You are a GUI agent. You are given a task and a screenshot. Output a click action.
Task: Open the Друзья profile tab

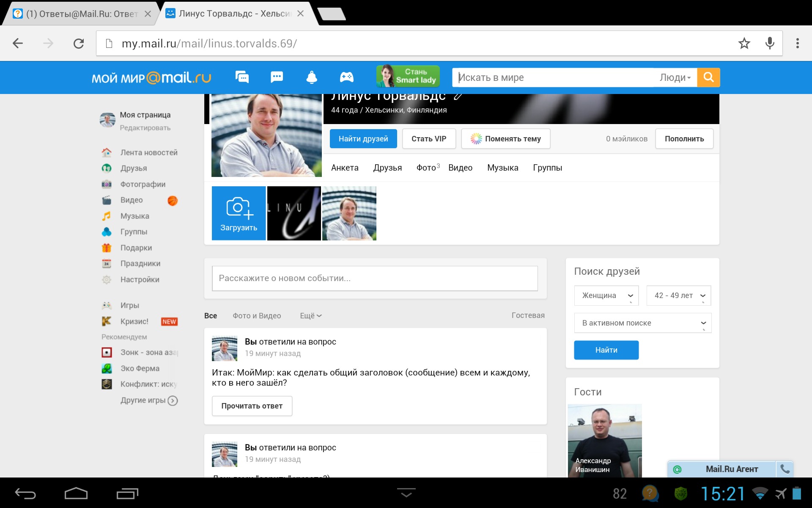(387, 168)
